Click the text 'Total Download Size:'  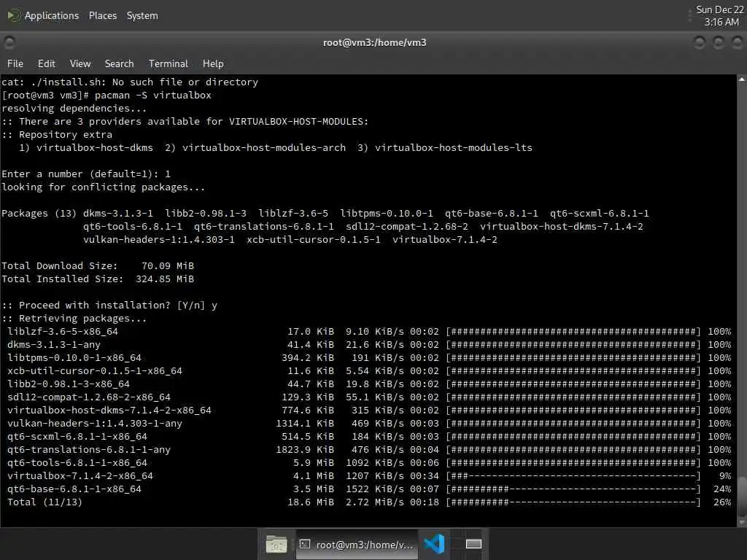[60, 265]
